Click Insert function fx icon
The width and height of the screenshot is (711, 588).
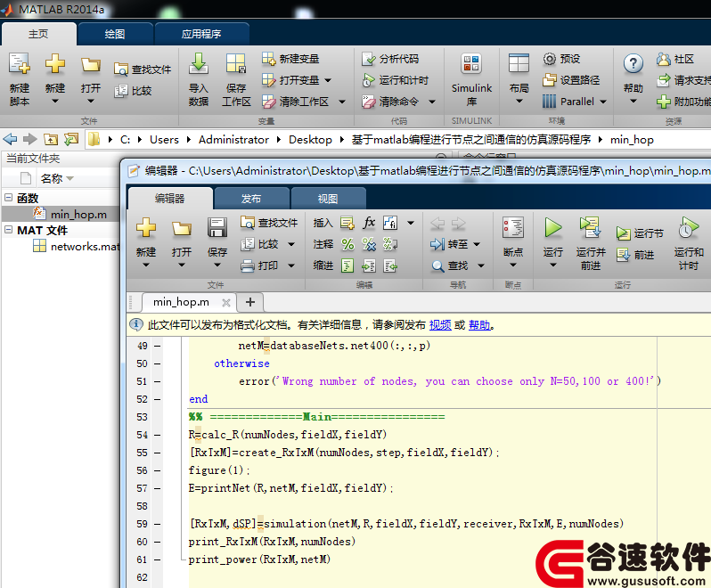click(369, 223)
